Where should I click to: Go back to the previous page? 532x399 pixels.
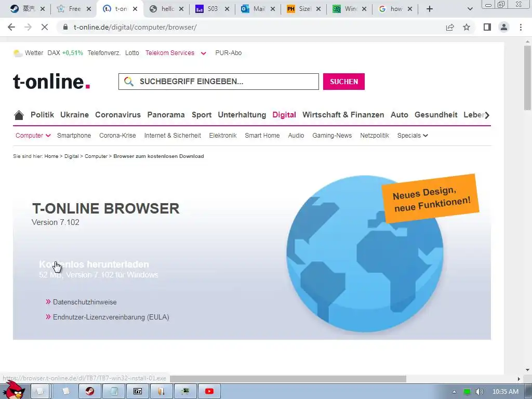pyautogui.click(x=11, y=27)
